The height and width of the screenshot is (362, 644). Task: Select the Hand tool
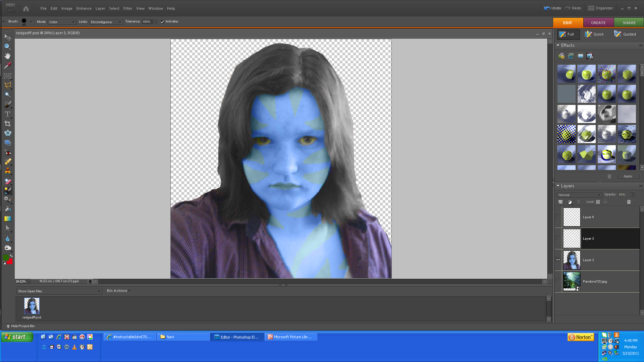pyautogui.click(x=8, y=56)
